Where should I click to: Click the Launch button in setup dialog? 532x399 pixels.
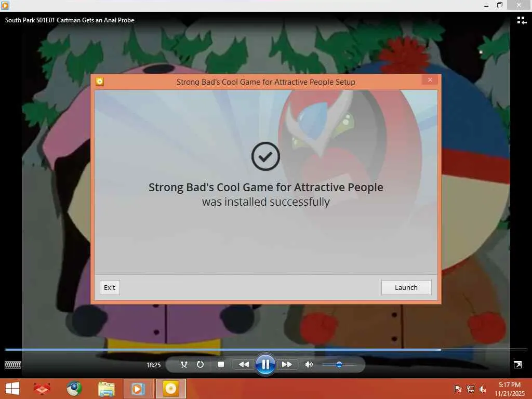[x=406, y=287]
